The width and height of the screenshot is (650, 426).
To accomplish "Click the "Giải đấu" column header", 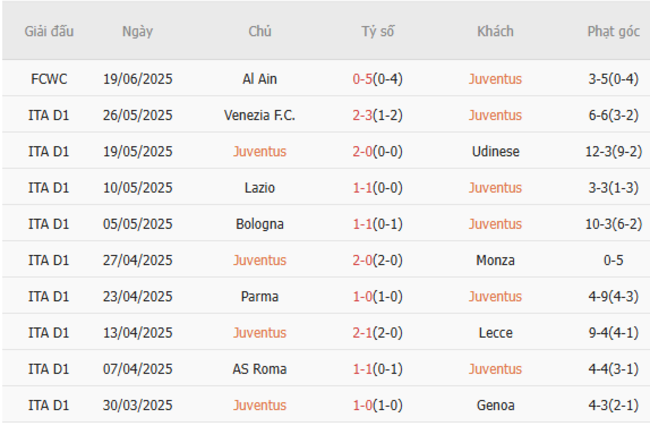I will pyautogui.click(x=49, y=31).
